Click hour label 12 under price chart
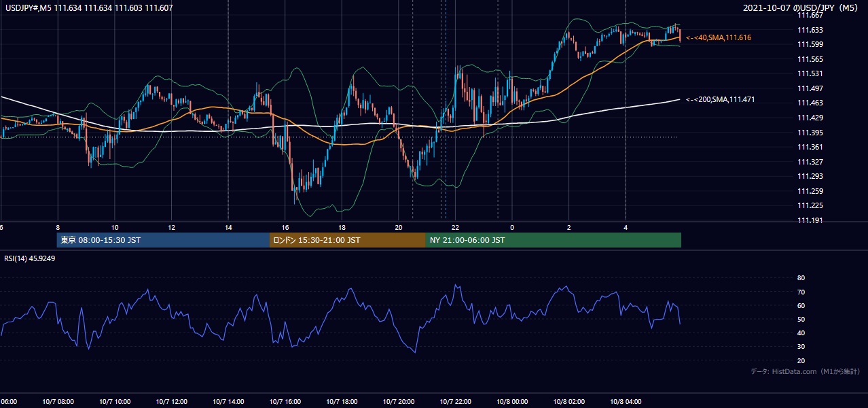The image size is (868, 408). pyautogui.click(x=172, y=228)
